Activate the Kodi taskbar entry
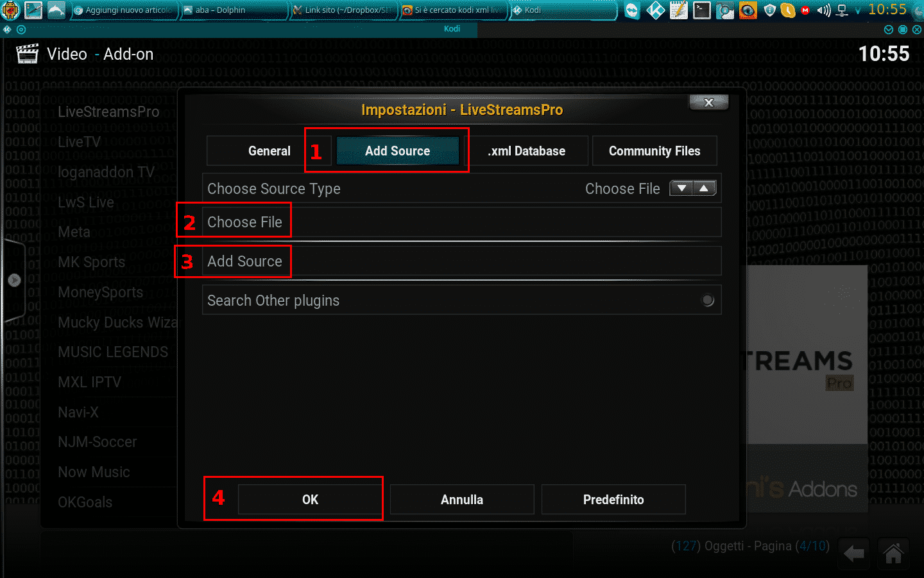This screenshot has width=924, height=578. coord(563,10)
